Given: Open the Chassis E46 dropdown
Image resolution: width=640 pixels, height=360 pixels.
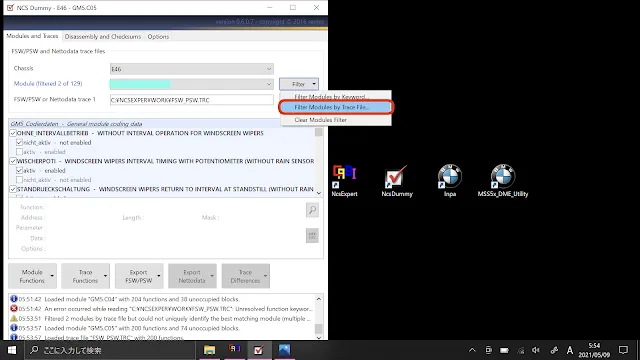Looking at the screenshot, I should 191,69.
